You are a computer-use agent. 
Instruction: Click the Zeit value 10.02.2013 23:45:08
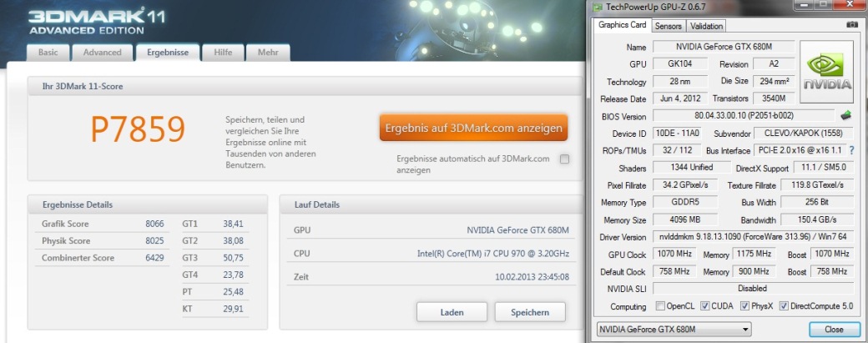(532, 276)
